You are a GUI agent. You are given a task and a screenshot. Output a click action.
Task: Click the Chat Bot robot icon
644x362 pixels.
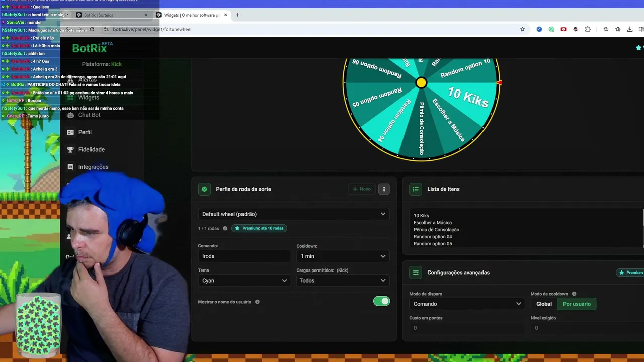click(x=70, y=115)
